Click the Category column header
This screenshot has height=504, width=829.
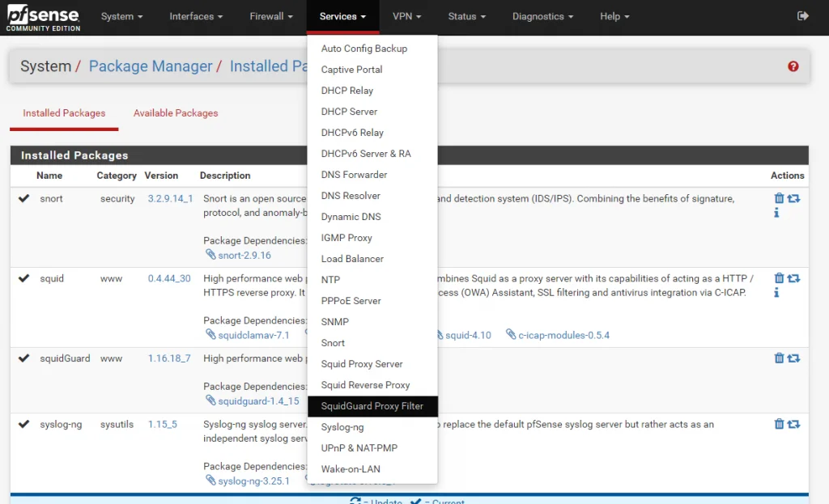click(117, 176)
